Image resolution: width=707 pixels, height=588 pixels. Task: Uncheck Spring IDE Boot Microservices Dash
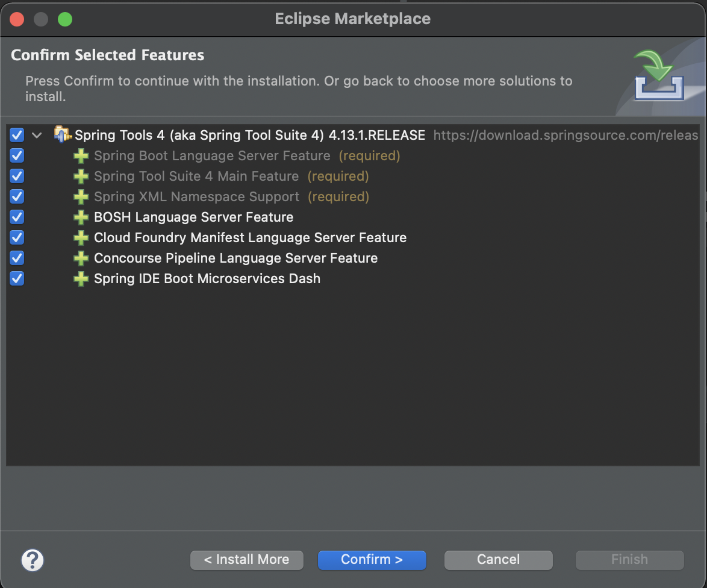[16, 278]
